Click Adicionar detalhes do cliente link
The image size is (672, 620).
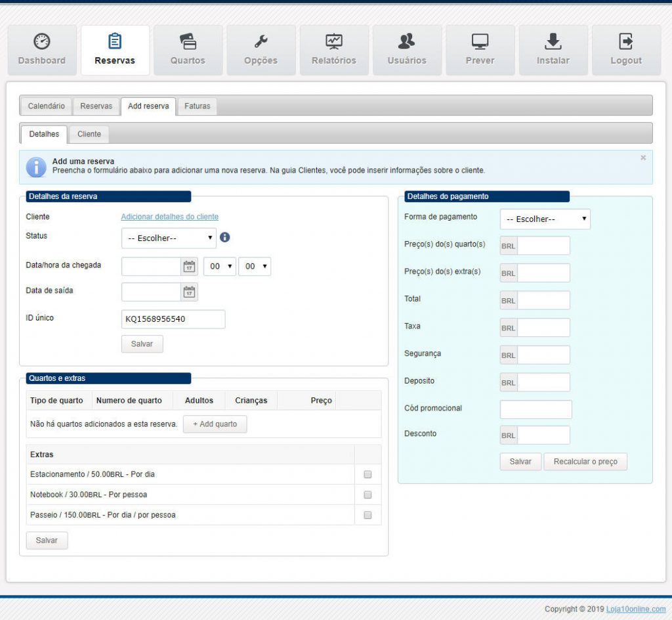tap(169, 217)
